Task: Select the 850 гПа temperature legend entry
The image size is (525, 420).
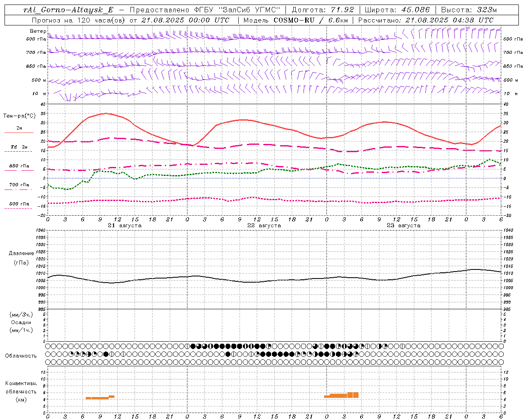Action: [19, 166]
